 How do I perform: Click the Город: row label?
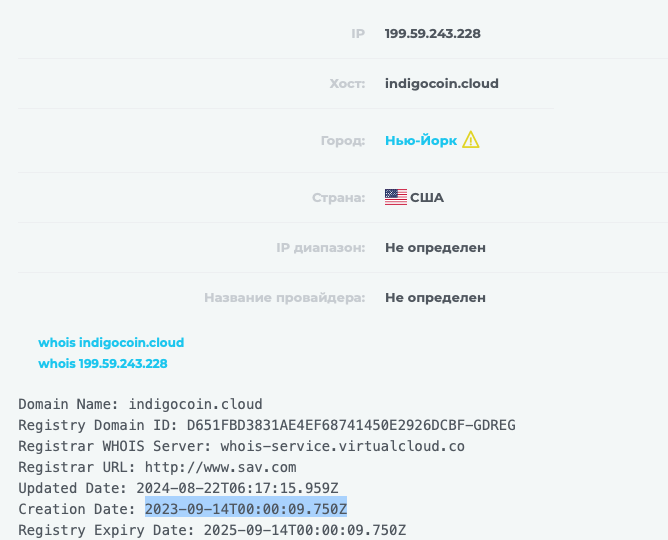341,141
